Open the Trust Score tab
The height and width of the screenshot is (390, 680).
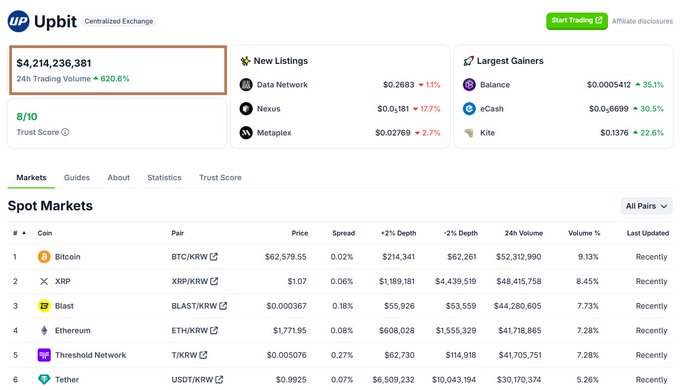pyautogui.click(x=220, y=177)
